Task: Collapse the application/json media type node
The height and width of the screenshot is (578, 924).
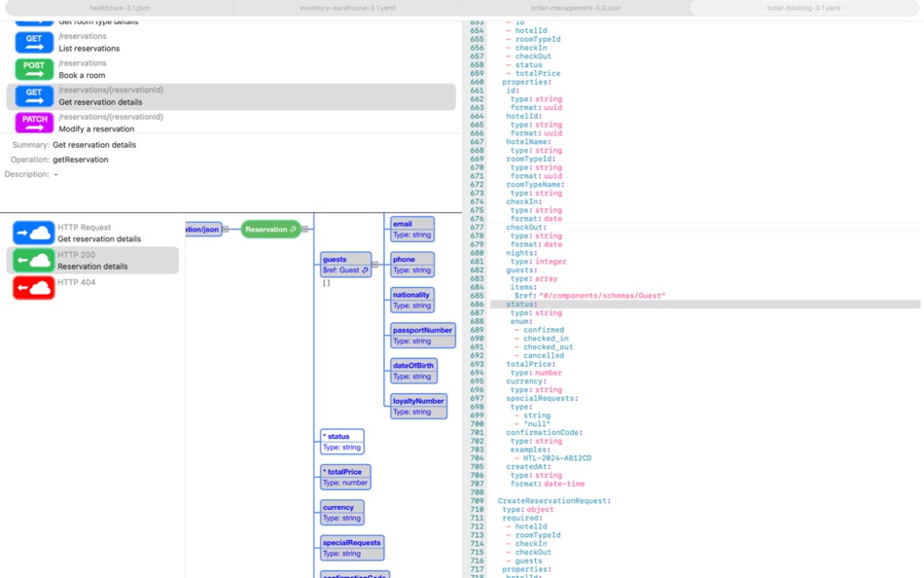Action: pos(226,231)
